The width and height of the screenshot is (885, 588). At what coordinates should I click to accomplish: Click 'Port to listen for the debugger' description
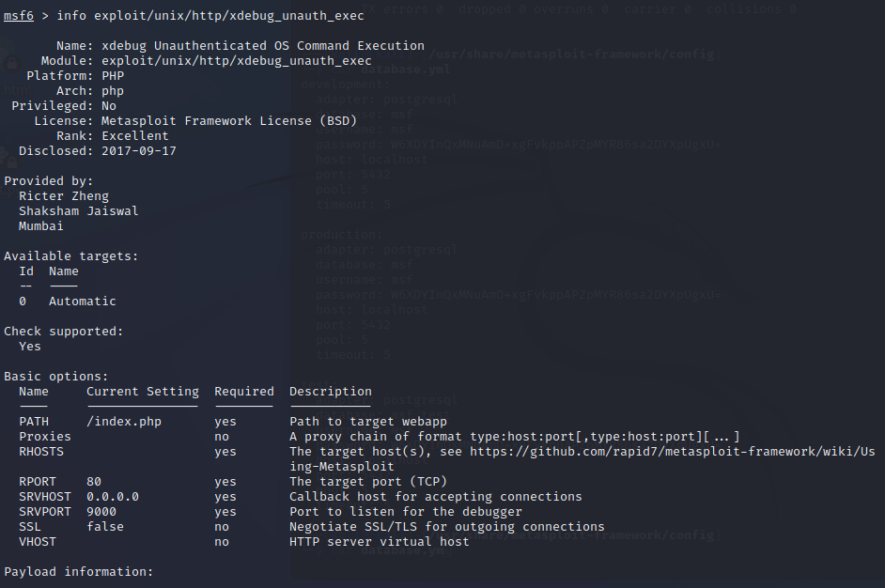pos(406,512)
